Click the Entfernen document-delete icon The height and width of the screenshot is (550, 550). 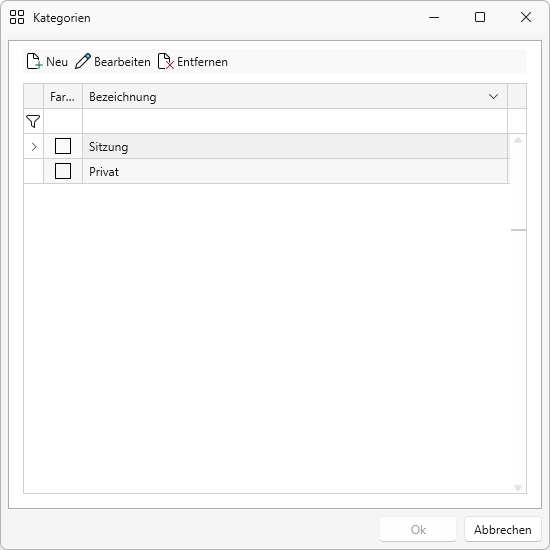tap(166, 61)
